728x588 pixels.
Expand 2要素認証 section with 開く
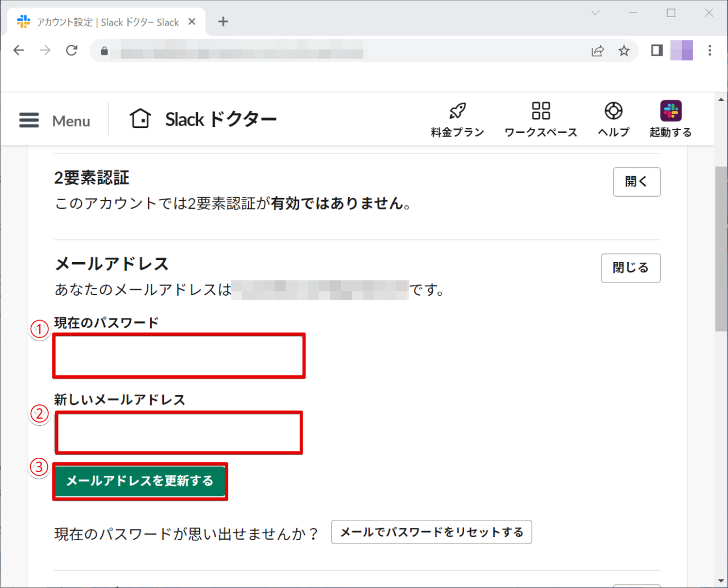(636, 182)
